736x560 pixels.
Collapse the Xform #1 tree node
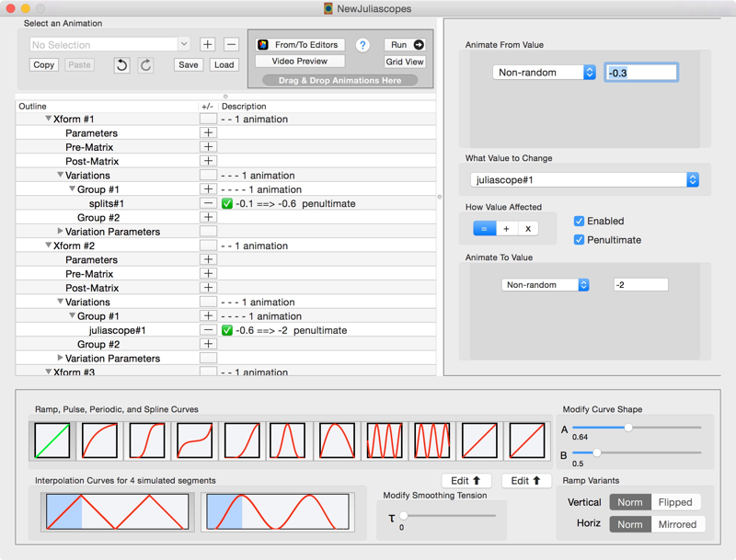[49, 119]
